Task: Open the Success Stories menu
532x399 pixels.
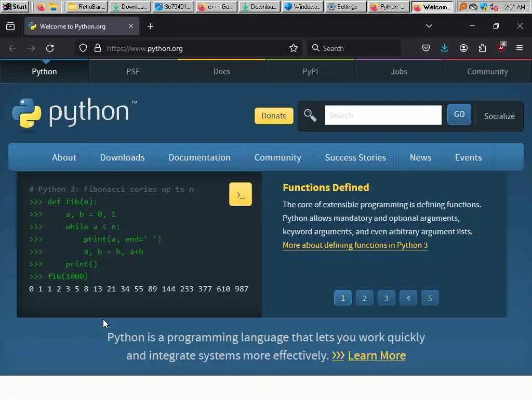Action: pyautogui.click(x=355, y=157)
